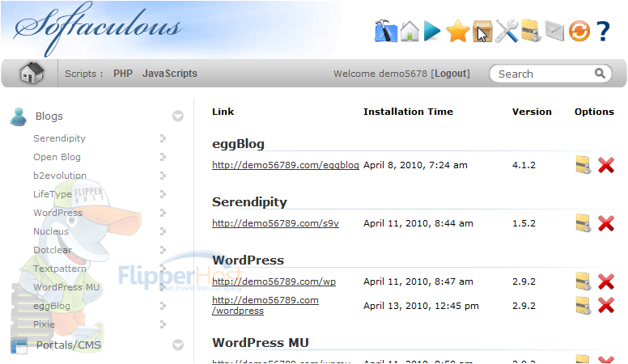The height and width of the screenshot is (364, 628).
Task: Click the blue play Demos icon
Action: coord(432,32)
